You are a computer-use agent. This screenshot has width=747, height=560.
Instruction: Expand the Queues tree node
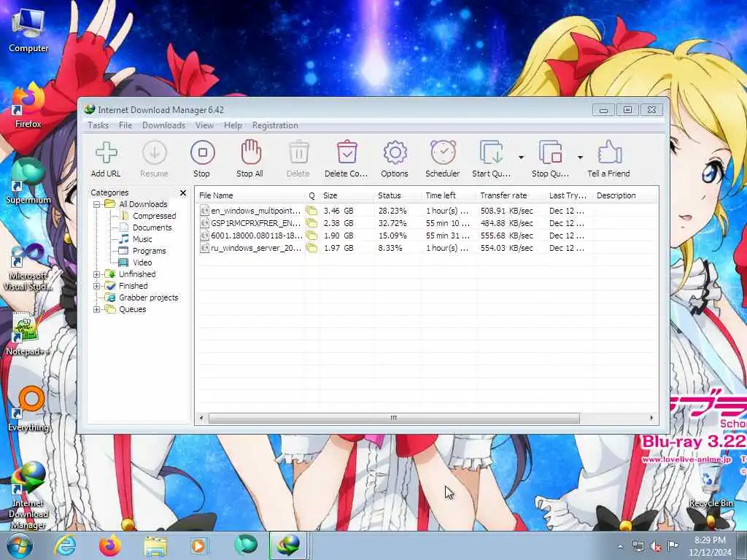(x=97, y=309)
